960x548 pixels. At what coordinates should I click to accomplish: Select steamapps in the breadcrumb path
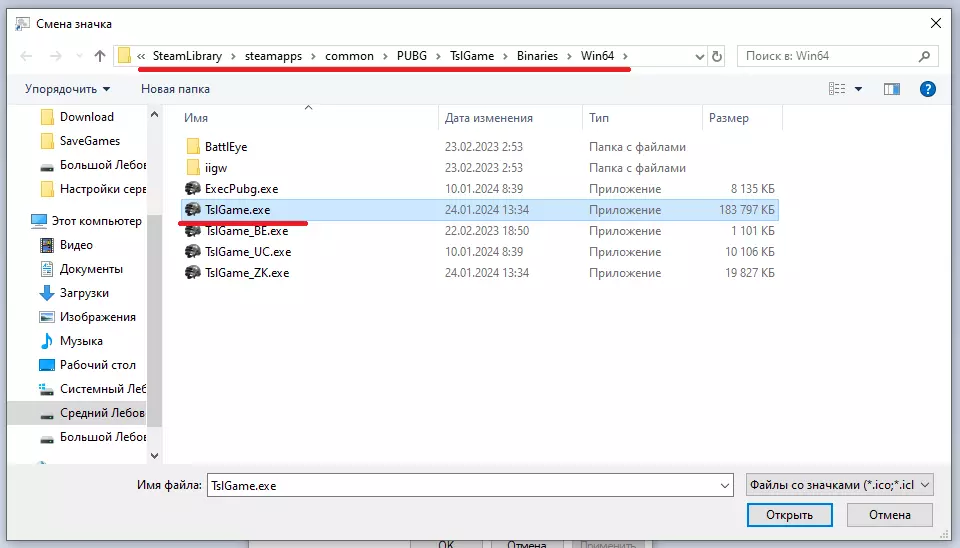[273, 56]
